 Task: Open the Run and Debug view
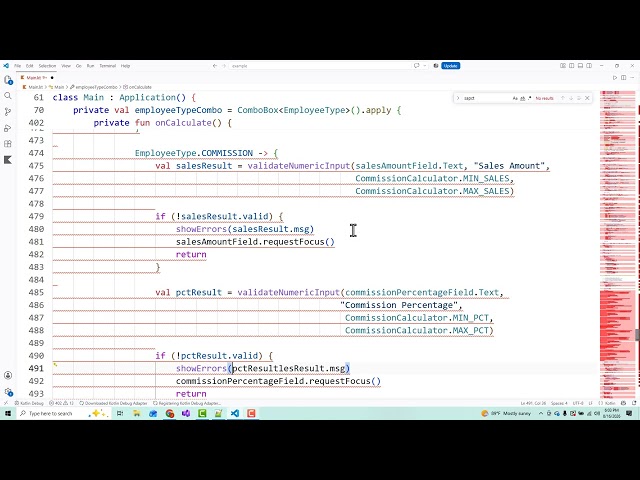point(8,128)
